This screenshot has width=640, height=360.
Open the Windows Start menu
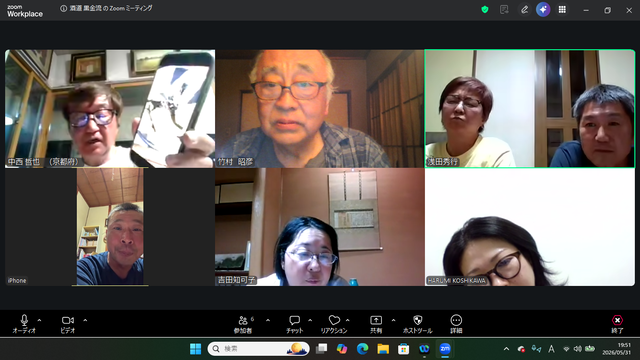[196, 349]
